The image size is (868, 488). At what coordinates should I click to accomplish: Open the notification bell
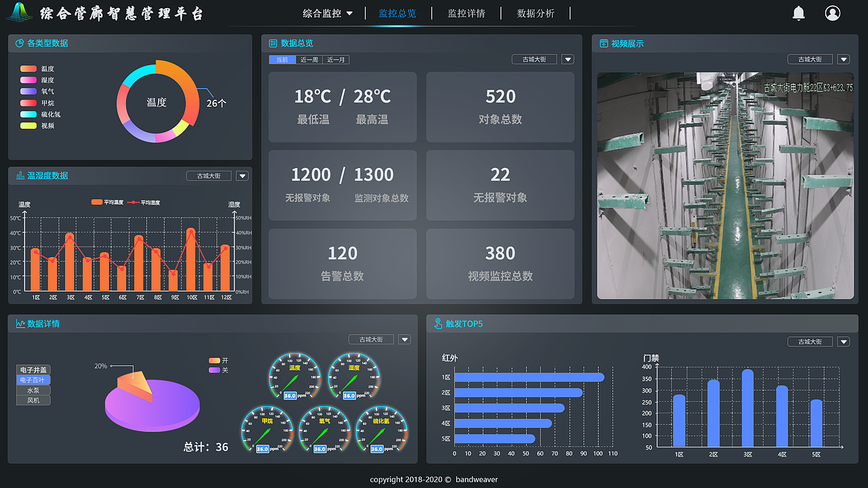pos(799,13)
